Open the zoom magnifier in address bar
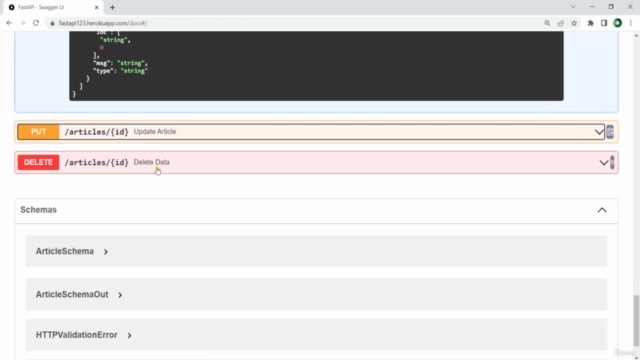Screen dimensions: 640x360 tap(547, 23)
